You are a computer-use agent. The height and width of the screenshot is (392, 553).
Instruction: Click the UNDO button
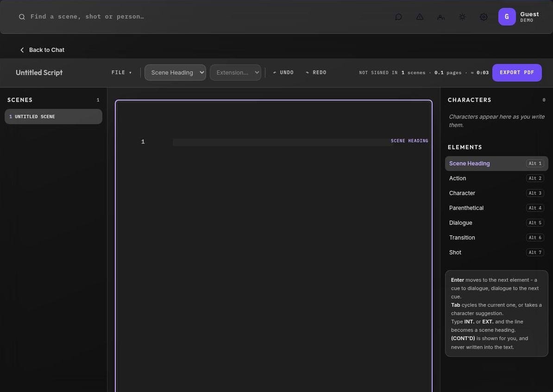[x=283, y=73]
